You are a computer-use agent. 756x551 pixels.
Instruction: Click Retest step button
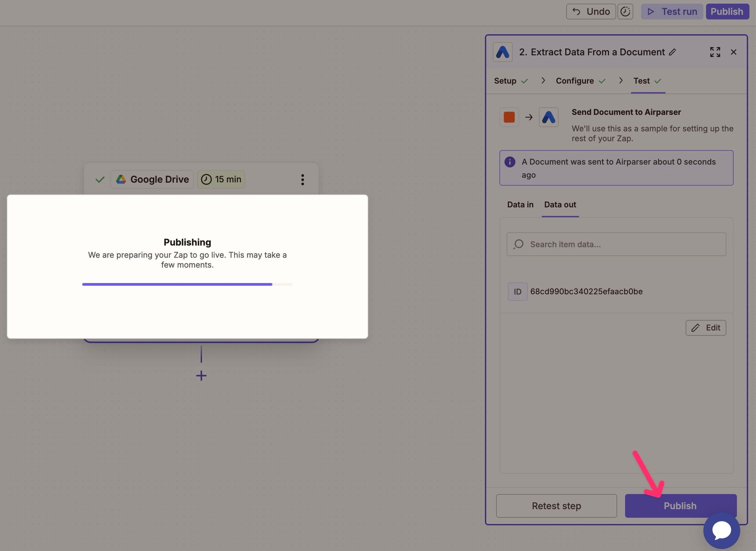coord(556,506)
